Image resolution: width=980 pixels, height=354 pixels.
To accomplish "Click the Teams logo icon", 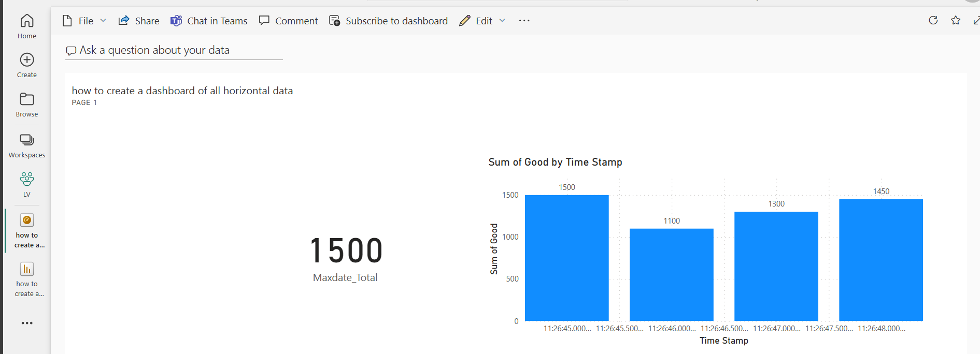I will point(176,21).
